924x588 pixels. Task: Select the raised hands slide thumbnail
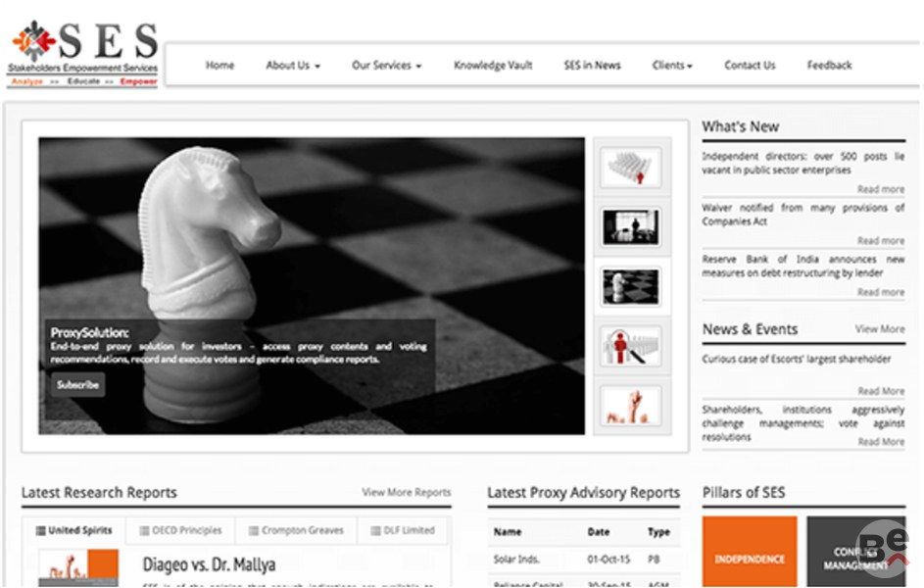pos(630,405)
